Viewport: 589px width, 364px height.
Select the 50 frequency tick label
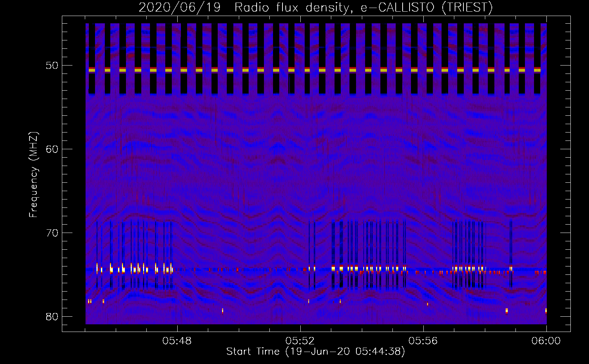click(x=52, y=66)
